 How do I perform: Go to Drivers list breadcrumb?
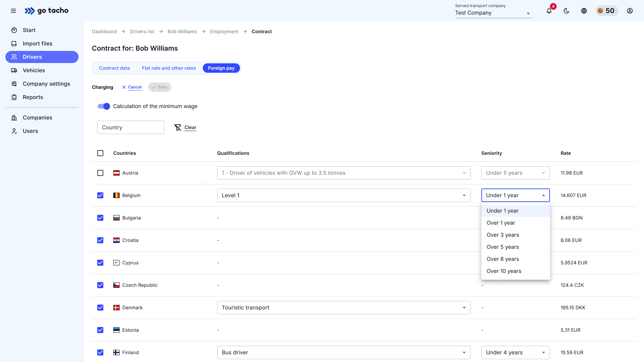coord(142,32)
